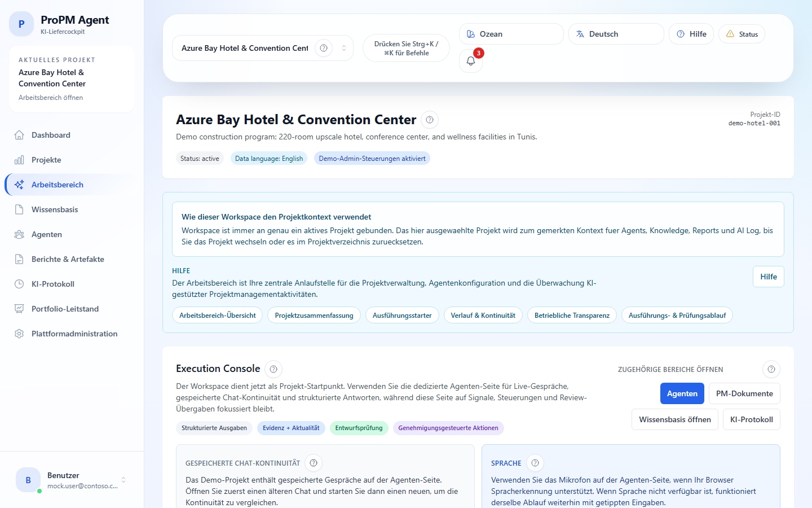Go to KI-Protokoll in sidebar
This screenshot has height=508, width=812.
pos(53,284)
